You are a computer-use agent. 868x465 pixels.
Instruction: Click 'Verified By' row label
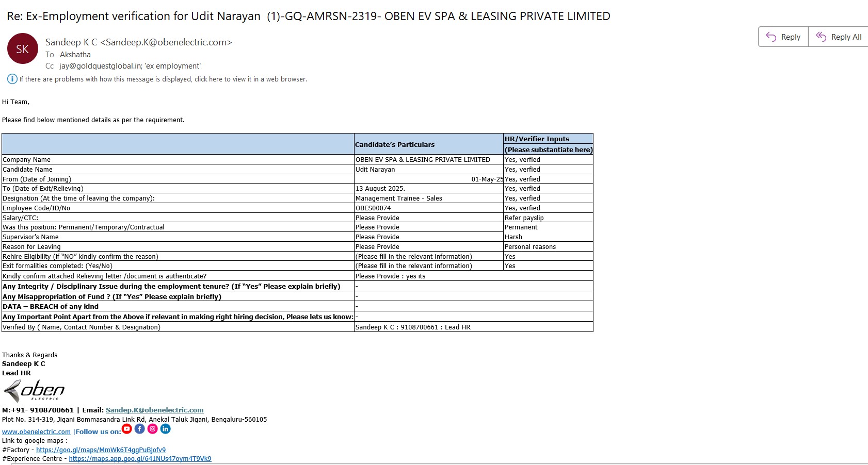click(82, 327)
